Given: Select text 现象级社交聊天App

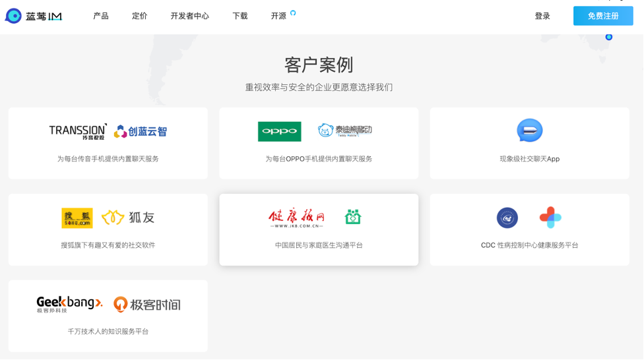Looking at the screenshot, I should point(529,159).
